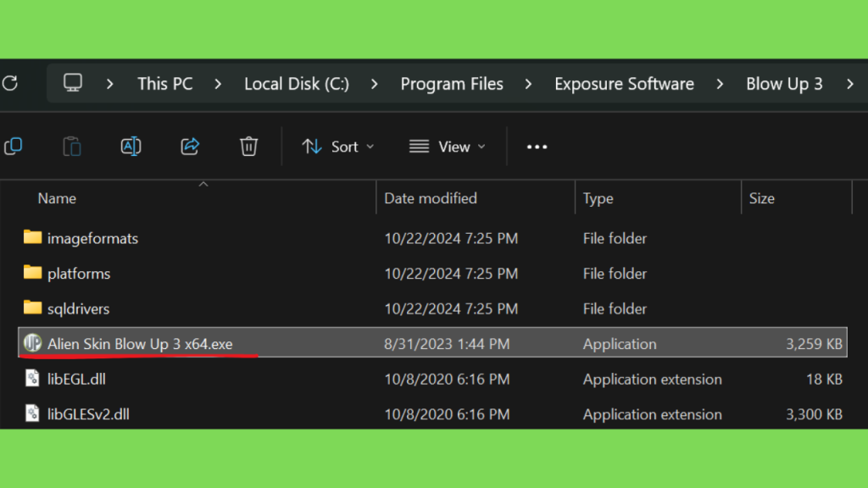Click the 18 KB size cell

(824, 379)
